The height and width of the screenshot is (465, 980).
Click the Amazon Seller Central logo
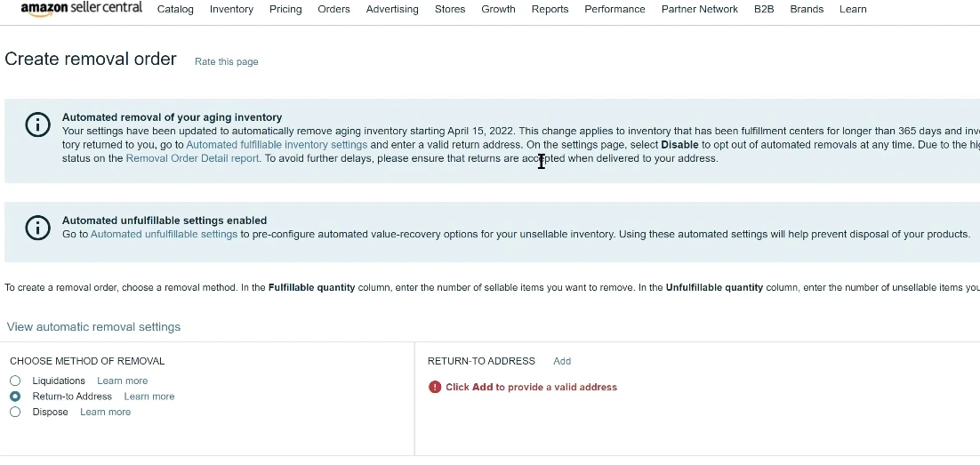[81, 9]
